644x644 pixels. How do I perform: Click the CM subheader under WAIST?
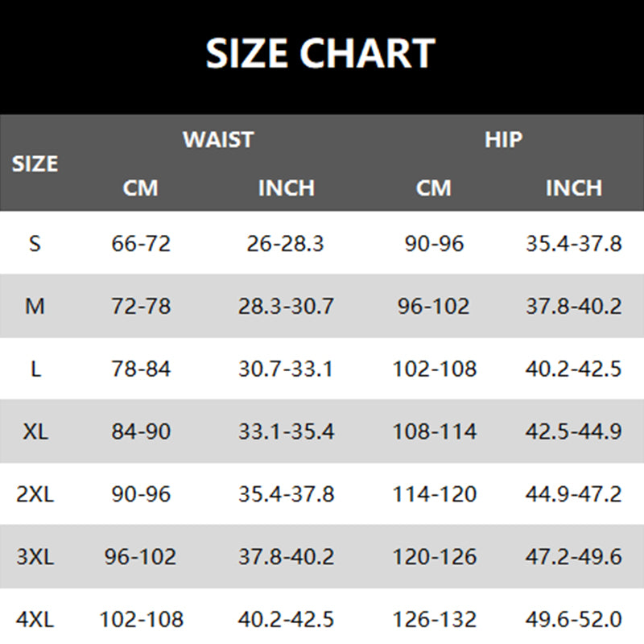point(141,188)
